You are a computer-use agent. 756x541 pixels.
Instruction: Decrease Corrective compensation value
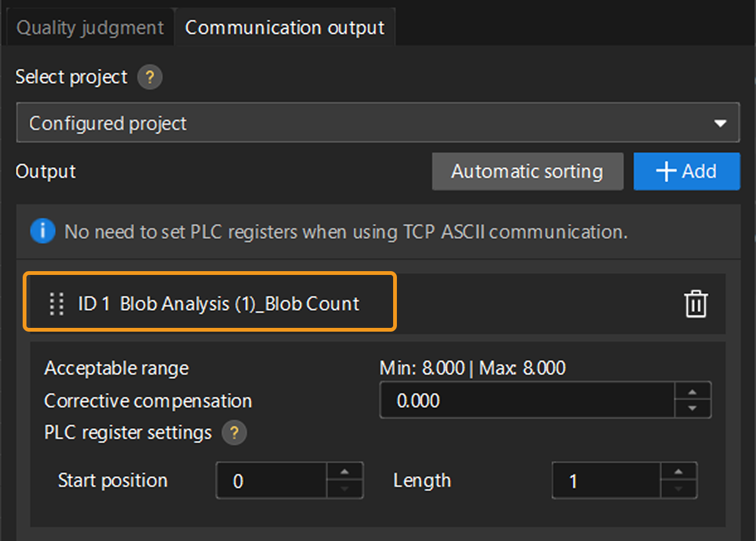692,408
